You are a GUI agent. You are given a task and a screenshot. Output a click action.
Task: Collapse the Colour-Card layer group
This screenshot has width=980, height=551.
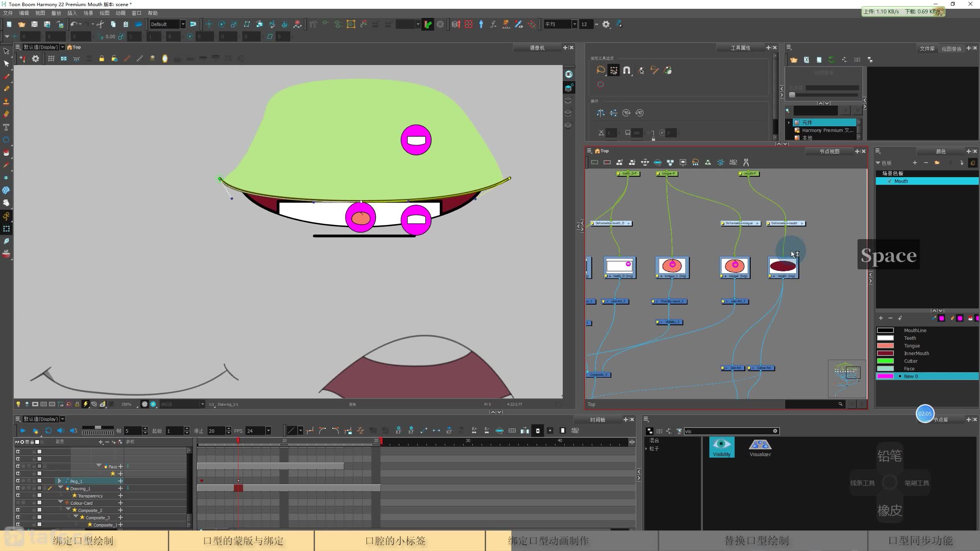pyautogui.click(x=60, y=502)
